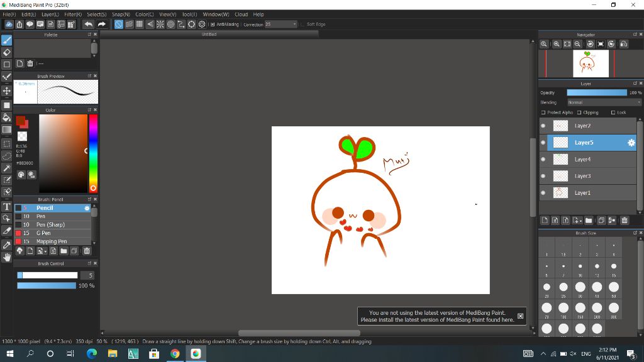The height and width of the screenshot is (362, 644).
Task: Add a layer folder
Action: click(589, 221)
